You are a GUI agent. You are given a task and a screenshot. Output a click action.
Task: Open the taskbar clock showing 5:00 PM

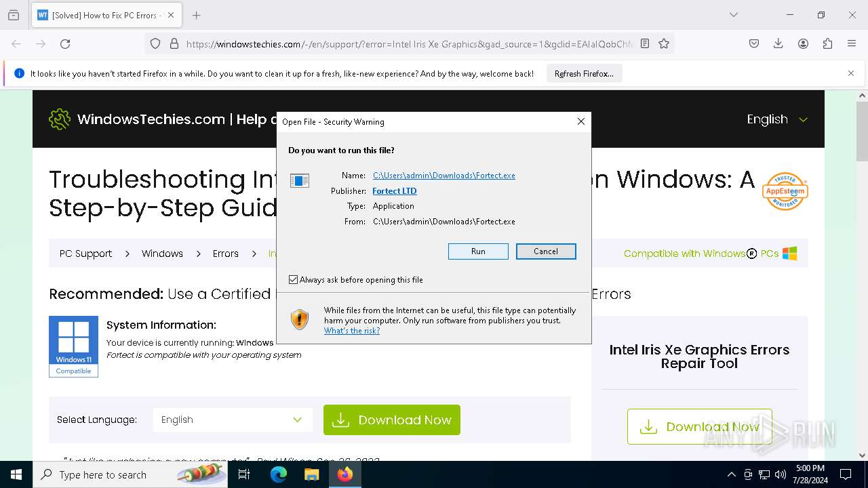point(810,474)
